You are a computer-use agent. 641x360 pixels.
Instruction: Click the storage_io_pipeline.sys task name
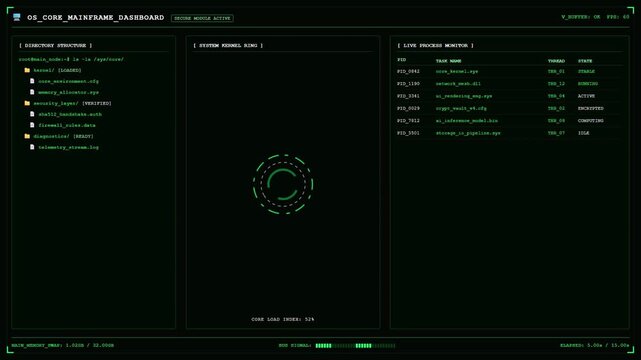[468, 133]
